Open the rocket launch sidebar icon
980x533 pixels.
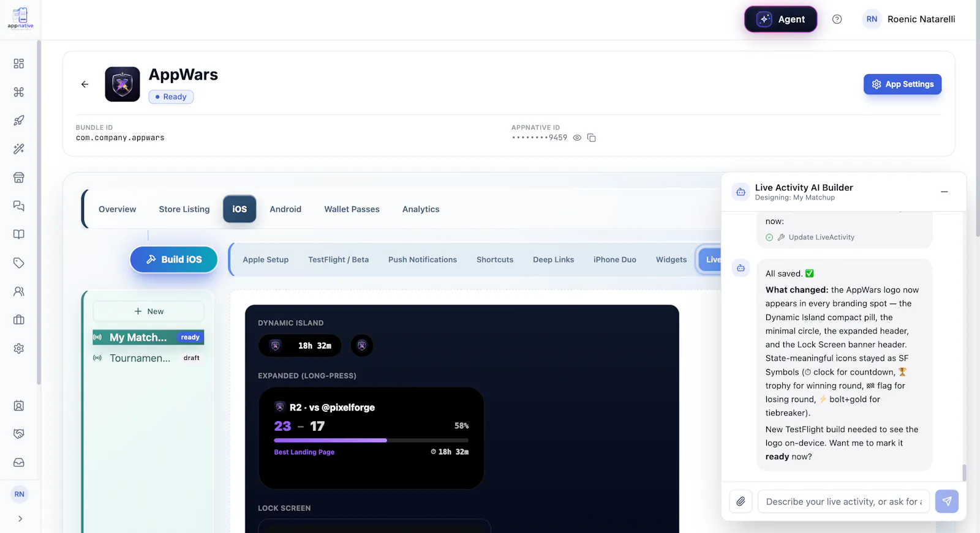coord(19,121)
